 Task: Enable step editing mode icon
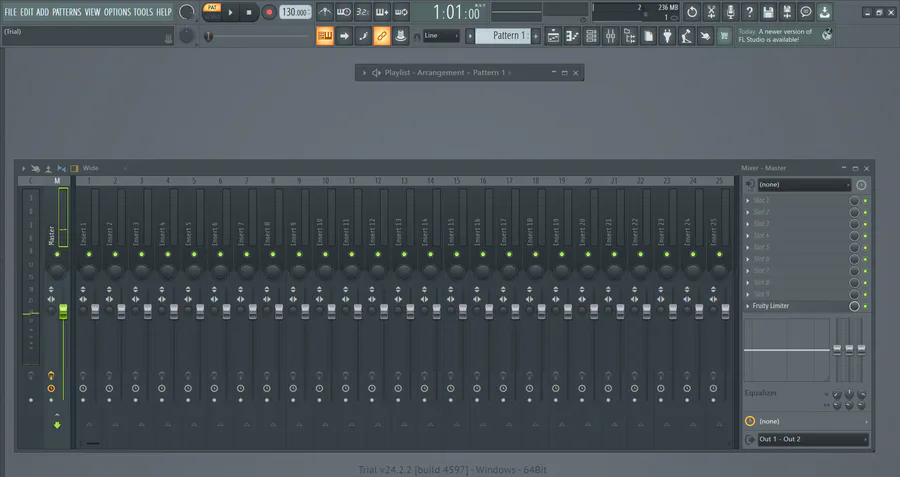pyautogui.click(x=363, y=36)
